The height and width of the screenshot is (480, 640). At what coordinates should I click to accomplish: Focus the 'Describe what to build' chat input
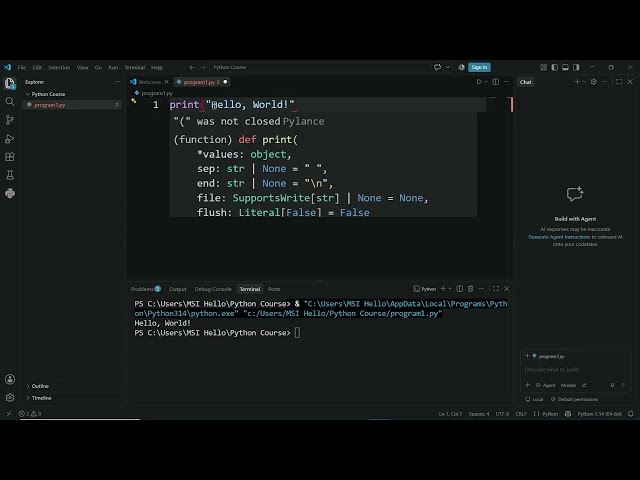(576, 369)
